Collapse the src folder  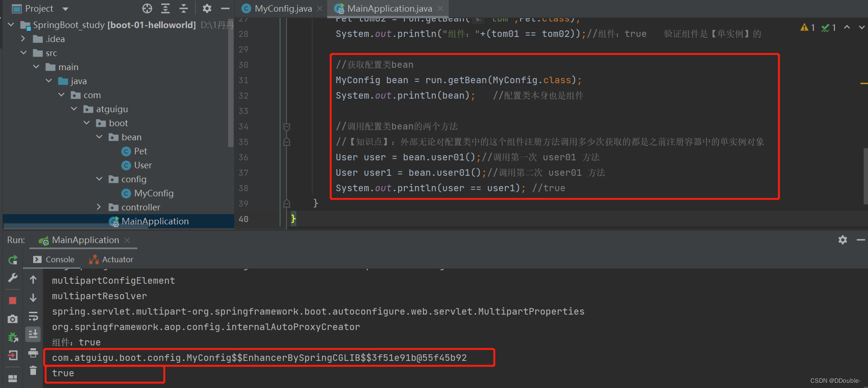tap(23, 53)
